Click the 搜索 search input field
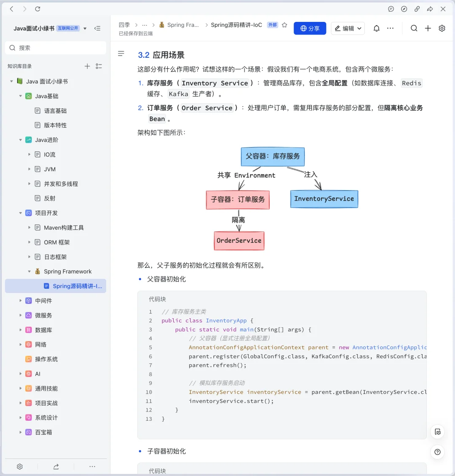This screenshot has width=455, height=476. click(x=55, y=48)
